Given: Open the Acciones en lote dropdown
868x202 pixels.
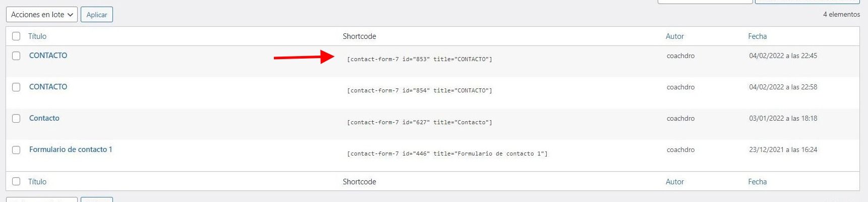Looking at the screenshot, I should [x=42, y=15].
